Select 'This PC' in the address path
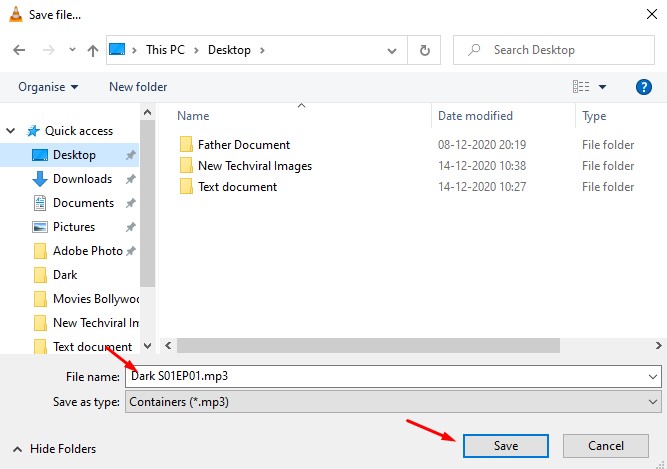667x469 pixels. (165, 50)
